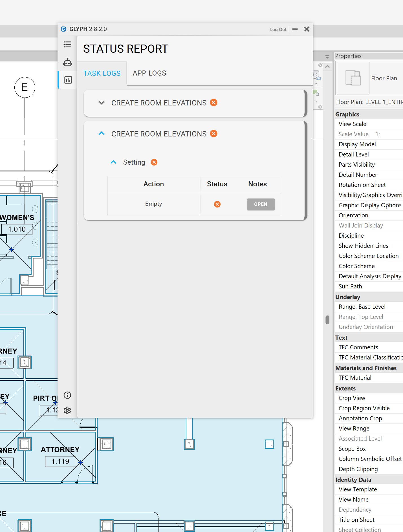This screenshot has height=532, width=403.
Task: Expand the first Create Room Elevations log
Action: tap(102, 103)
